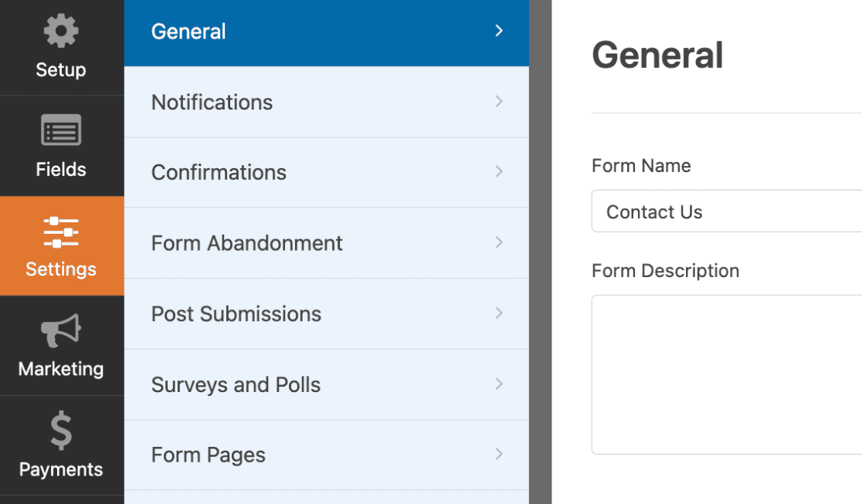Click the Setup gear icon
The width and height of the screenshot is (862, 504).
pos(61,31)
